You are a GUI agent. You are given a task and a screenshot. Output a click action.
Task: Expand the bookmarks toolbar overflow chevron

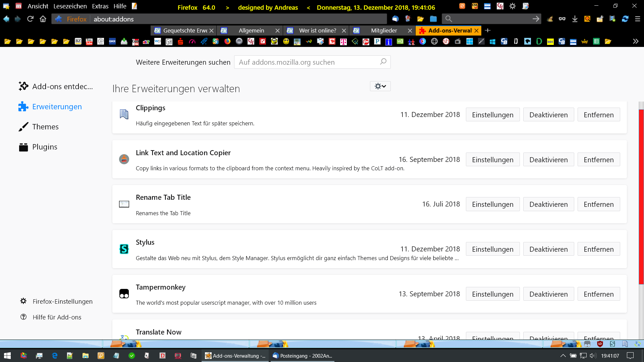click(636, 42)
